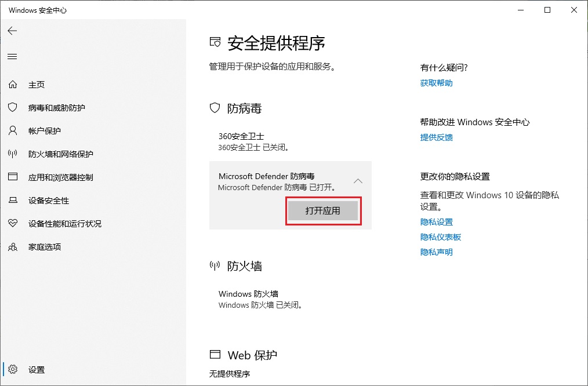Select 设备安全性 in sidebar
588x386 pixels.
[x=93, y=201]
